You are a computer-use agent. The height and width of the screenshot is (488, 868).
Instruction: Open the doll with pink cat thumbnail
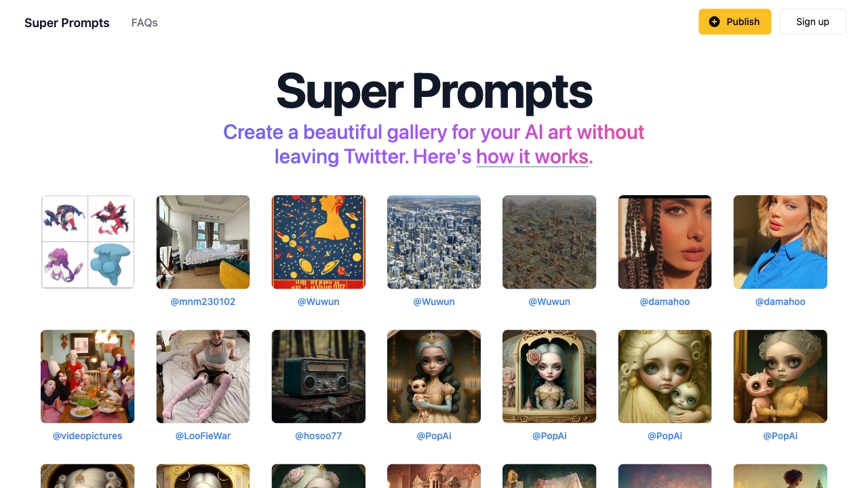tap(780, 376)
